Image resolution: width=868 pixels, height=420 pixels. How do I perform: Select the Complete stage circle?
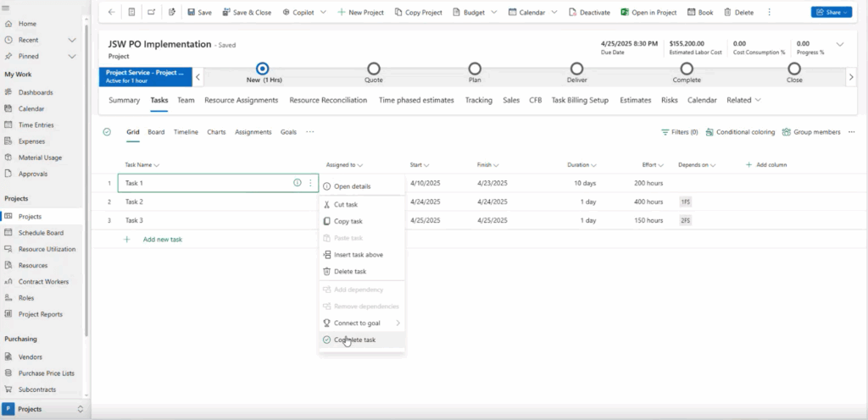click(x=687, y=69)
